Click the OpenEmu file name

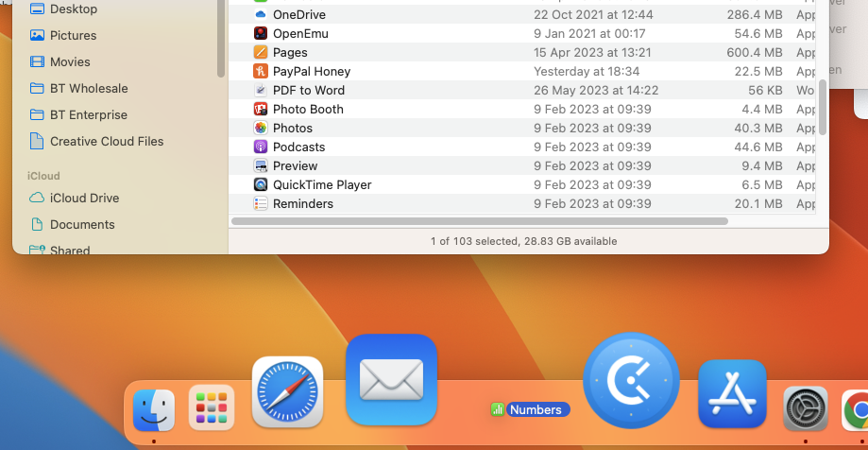(300, 33)
